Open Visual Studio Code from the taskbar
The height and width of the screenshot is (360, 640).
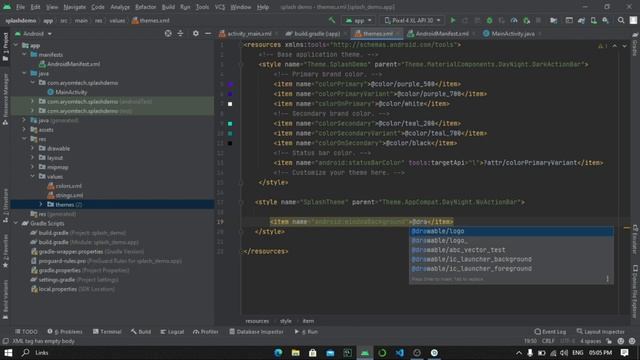pyautogui.click(x=400, y=352)
